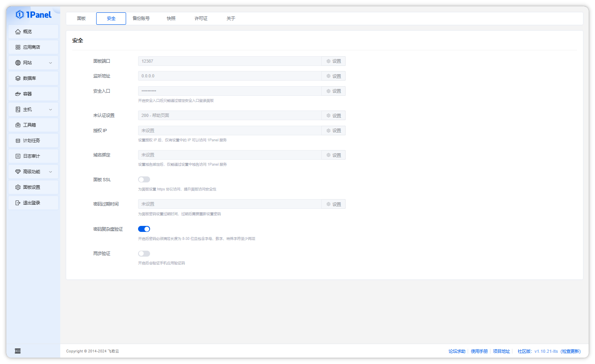Turn on the 两步验证 switch
Image resolution: width=595 pixels, height=364 pixels.
pos(144,254)
